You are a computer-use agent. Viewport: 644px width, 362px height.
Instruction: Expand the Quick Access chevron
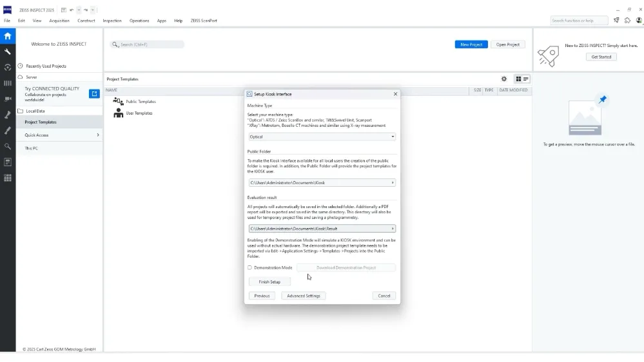click(98, 135)
